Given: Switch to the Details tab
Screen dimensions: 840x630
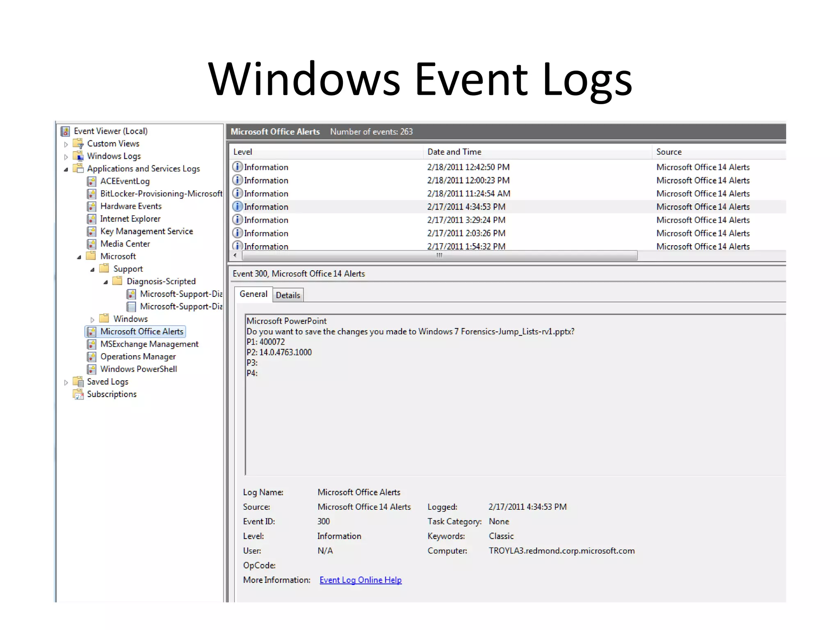Looking at the screenshot, I should click(x=288, y=295).
